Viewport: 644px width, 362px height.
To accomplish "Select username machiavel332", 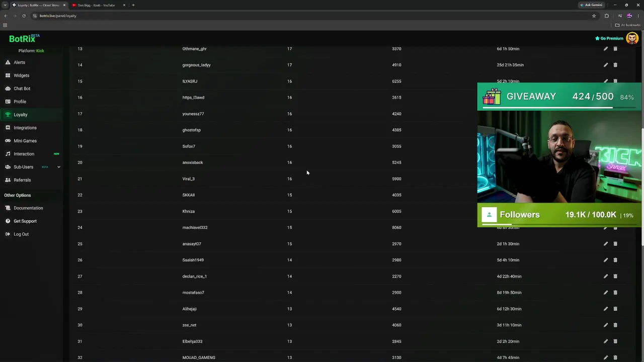I will (x=195, y=227).
